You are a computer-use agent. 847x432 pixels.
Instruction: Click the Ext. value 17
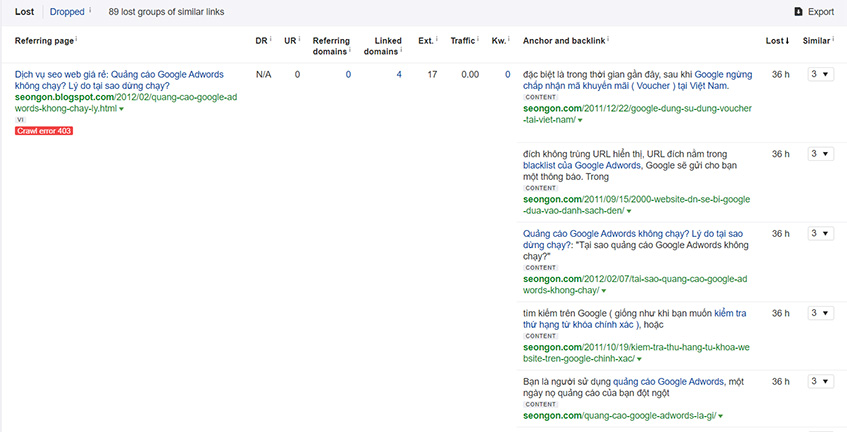432,75
